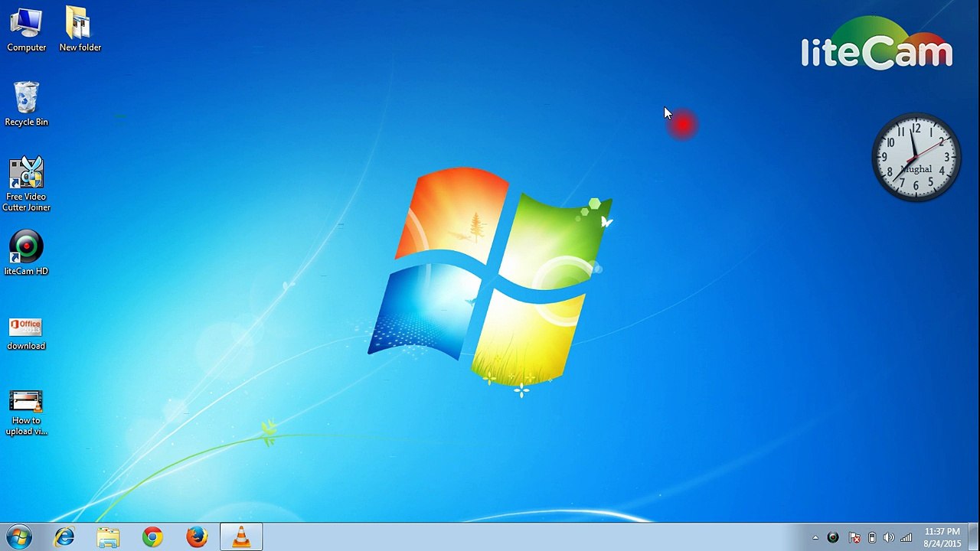Open the Windows Start menu
The width and height of the screenshot is (980, 551).
point(19,537)
